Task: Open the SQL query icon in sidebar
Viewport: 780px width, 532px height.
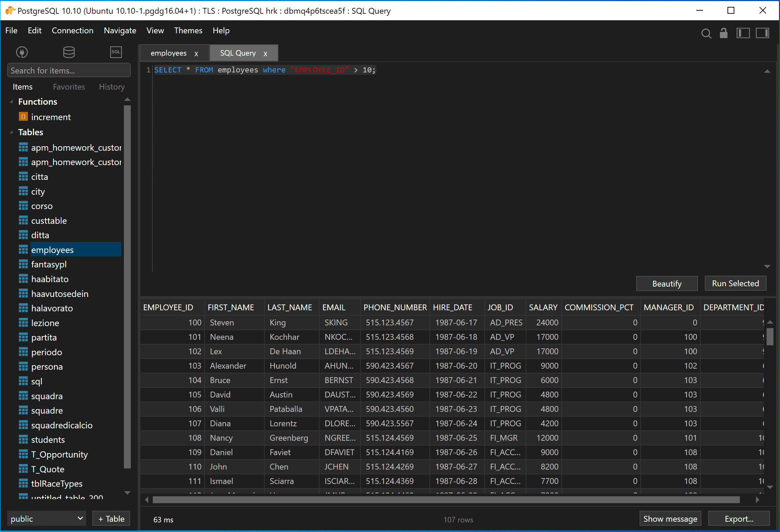Action: (x=116, y=52)
